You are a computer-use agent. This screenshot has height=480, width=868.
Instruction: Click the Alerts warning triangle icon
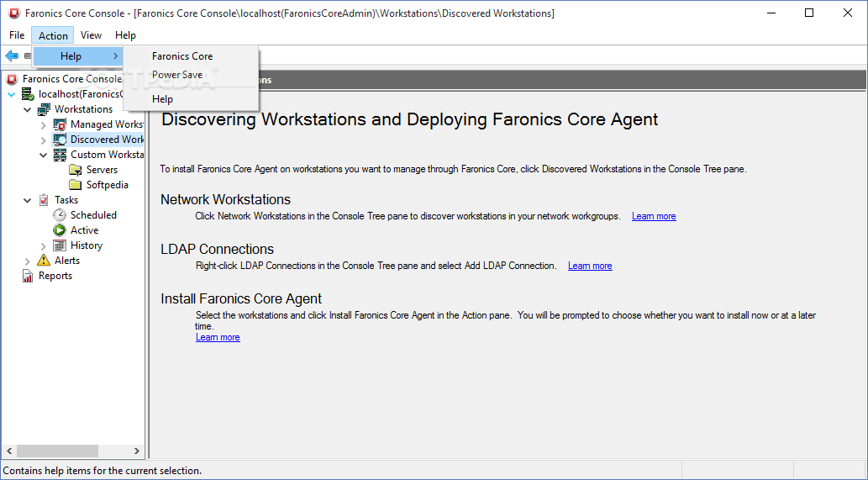coord(43,261)
